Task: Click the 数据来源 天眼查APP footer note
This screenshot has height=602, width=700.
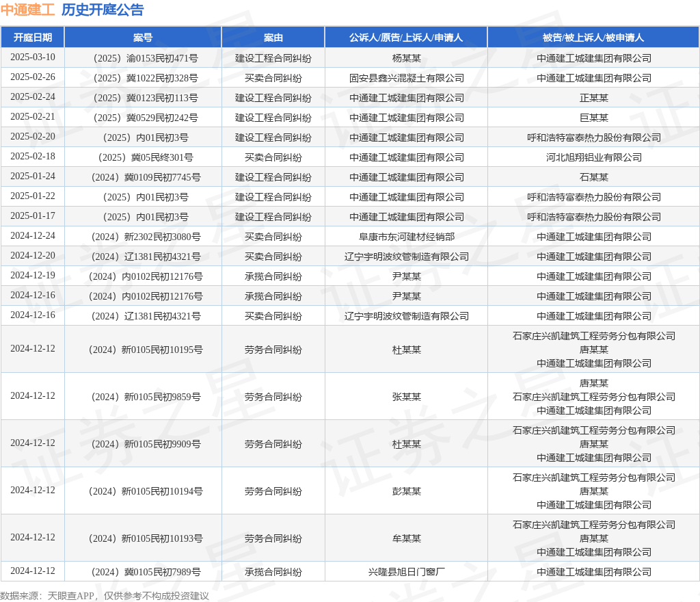Action: [105, 596]
